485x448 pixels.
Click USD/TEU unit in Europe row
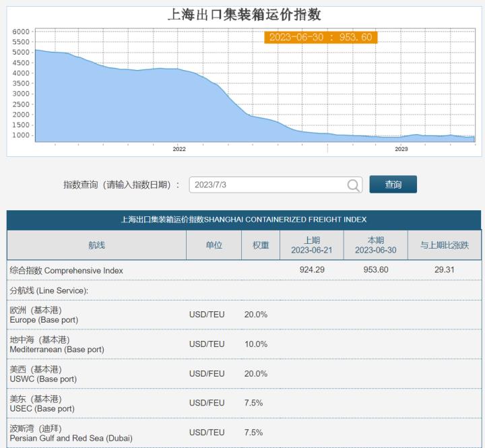pyautogui.click(x=207, y=315)
